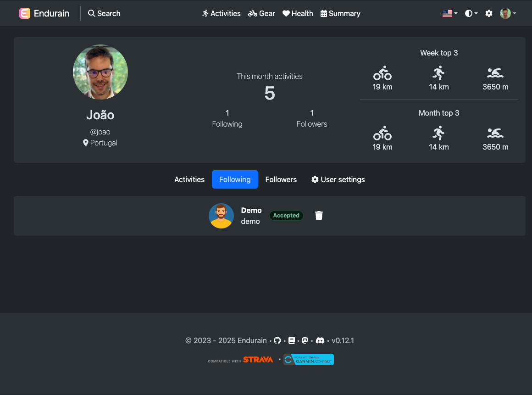Open settings via top gear icon
Screen dimensions: 532x395
coord(488,13)
